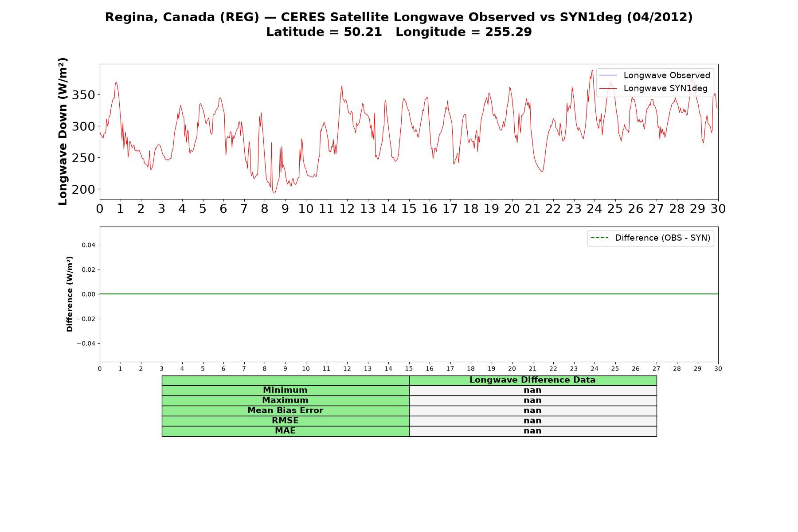798x532 pixels.
Task: Click the Difference (OBS - SYN) legend label
Action: [x=662, y=238]
